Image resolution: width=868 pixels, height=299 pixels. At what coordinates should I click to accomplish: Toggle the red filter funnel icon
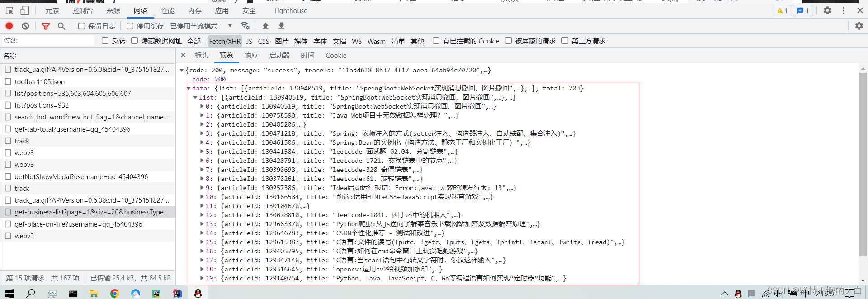click(46, 26)
